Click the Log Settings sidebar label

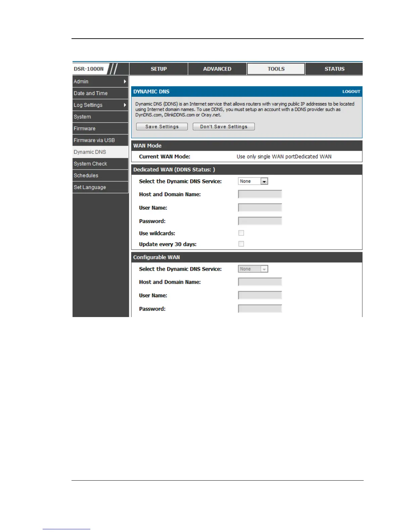tap(88, 105)
